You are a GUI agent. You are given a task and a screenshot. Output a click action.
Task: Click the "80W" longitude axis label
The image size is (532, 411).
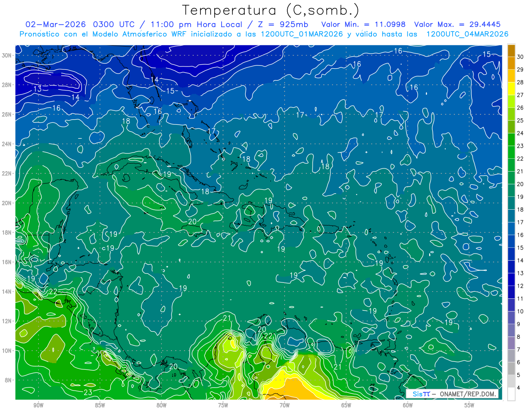[161, 405]
